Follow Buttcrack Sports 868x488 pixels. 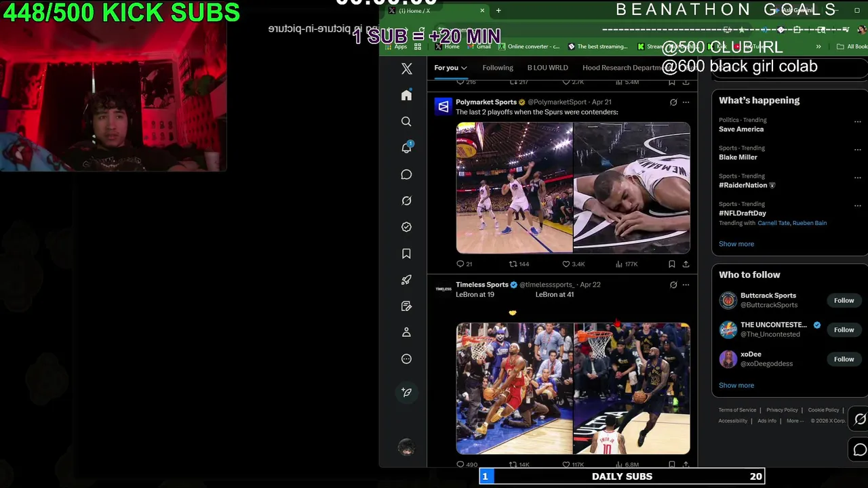point(844,300)
